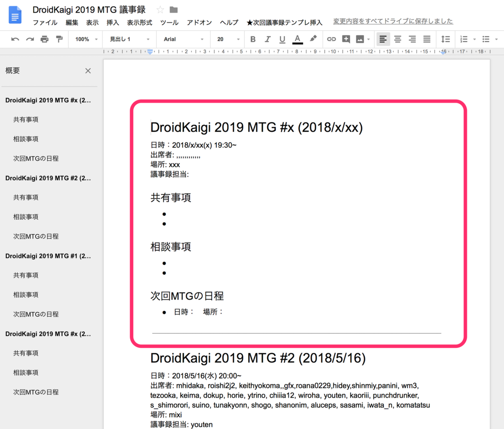Open the ★次回議事録テンプレ挿入 menu

click(x=284, y=22)
